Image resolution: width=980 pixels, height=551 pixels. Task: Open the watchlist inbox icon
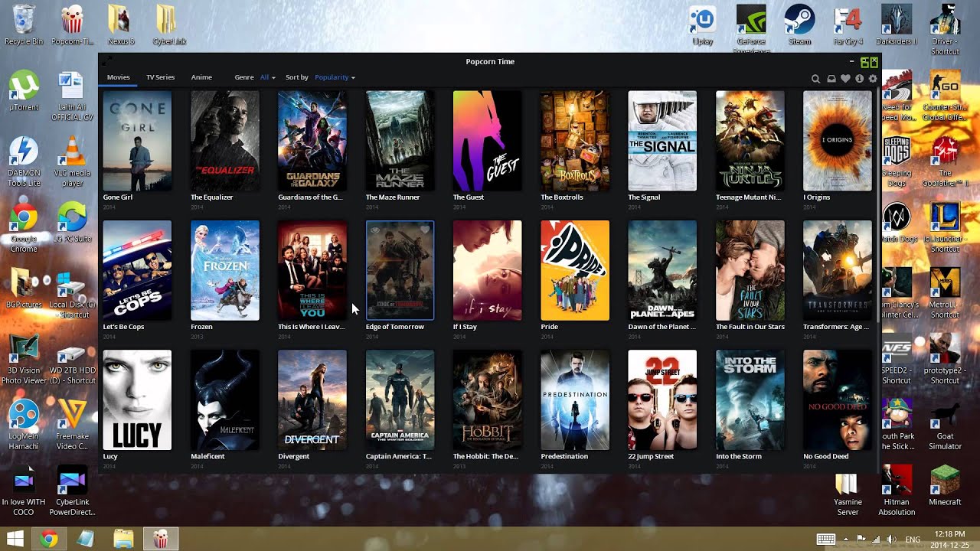tap(831, 78)
